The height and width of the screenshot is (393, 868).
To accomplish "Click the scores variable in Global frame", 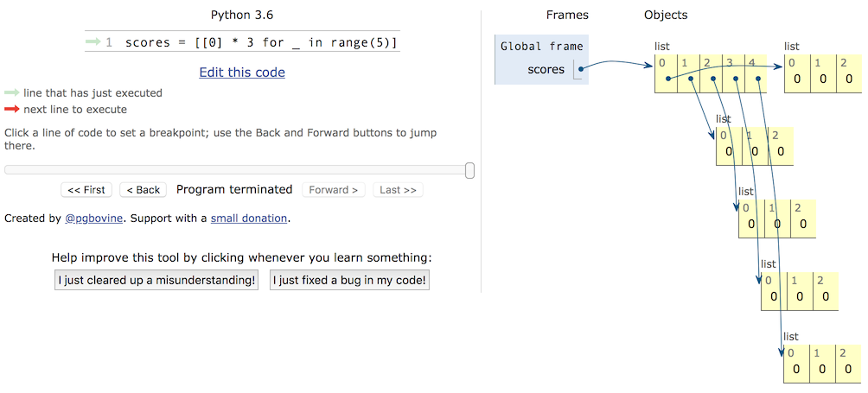I will pyautogui.click(x=546, y=70).
